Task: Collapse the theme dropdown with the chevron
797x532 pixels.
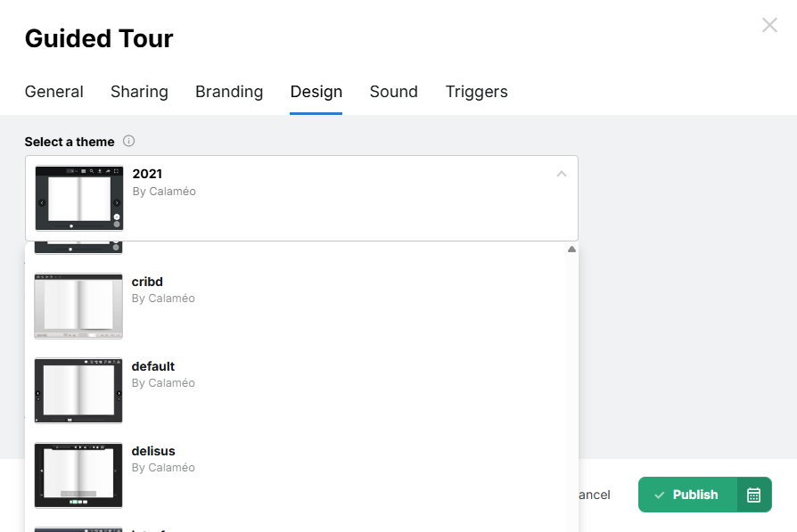Action: [561, 174]
